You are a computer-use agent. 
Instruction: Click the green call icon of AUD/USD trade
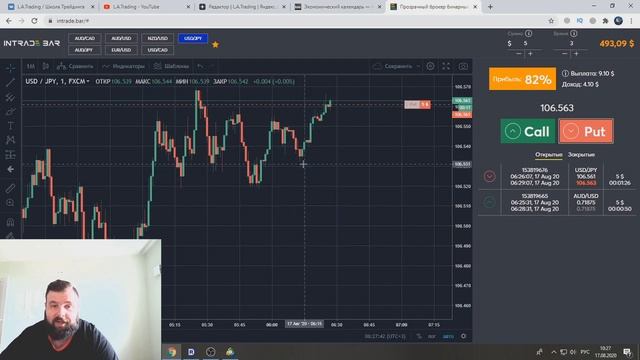click(489, 202)
